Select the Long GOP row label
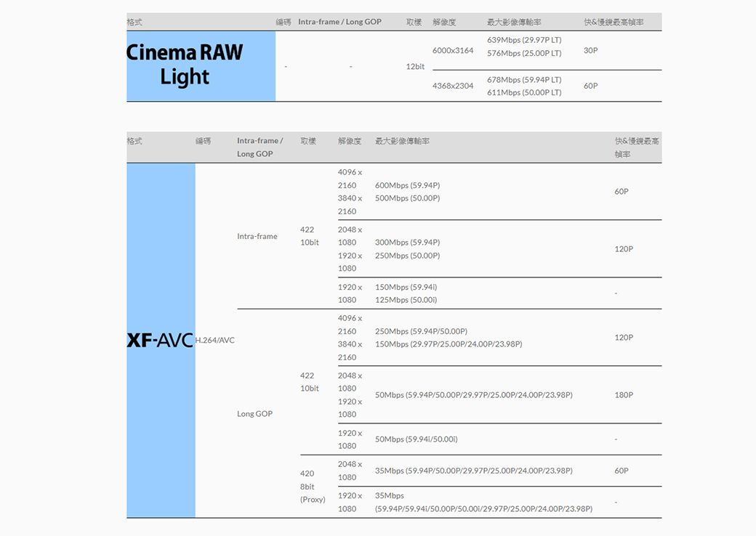Viewport: 756px width, 536px height. click(x=254, y=414)
